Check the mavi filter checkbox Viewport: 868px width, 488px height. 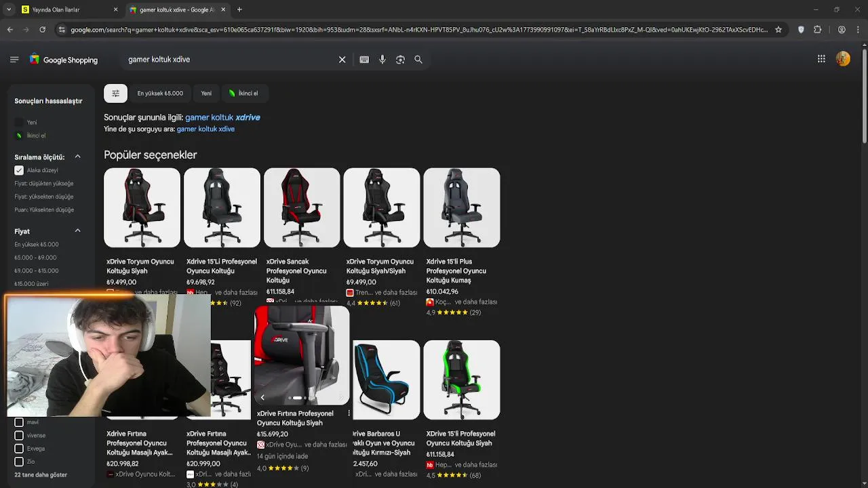pos(19,422)
